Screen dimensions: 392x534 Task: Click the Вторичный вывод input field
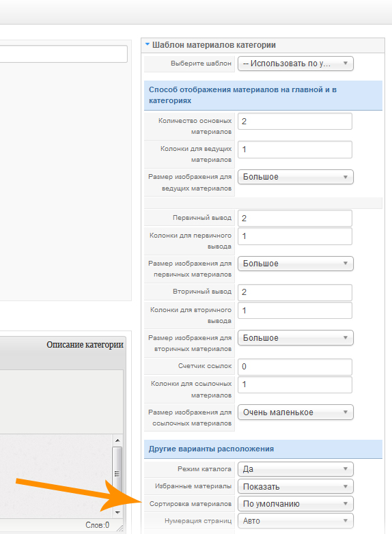tap(295, 292)
